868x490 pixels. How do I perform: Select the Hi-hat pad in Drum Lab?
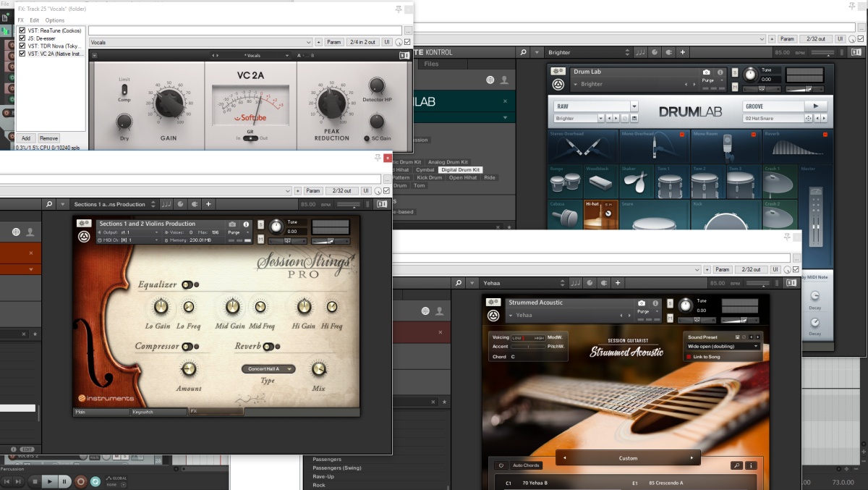pyautogui.click(x=601, y=215)
